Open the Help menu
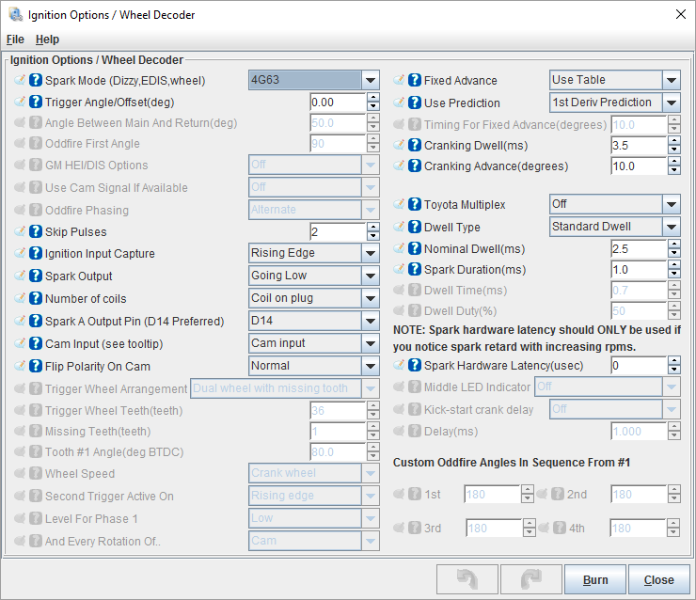696x600 pixels. pyautogui.click(x=47, y=39)
